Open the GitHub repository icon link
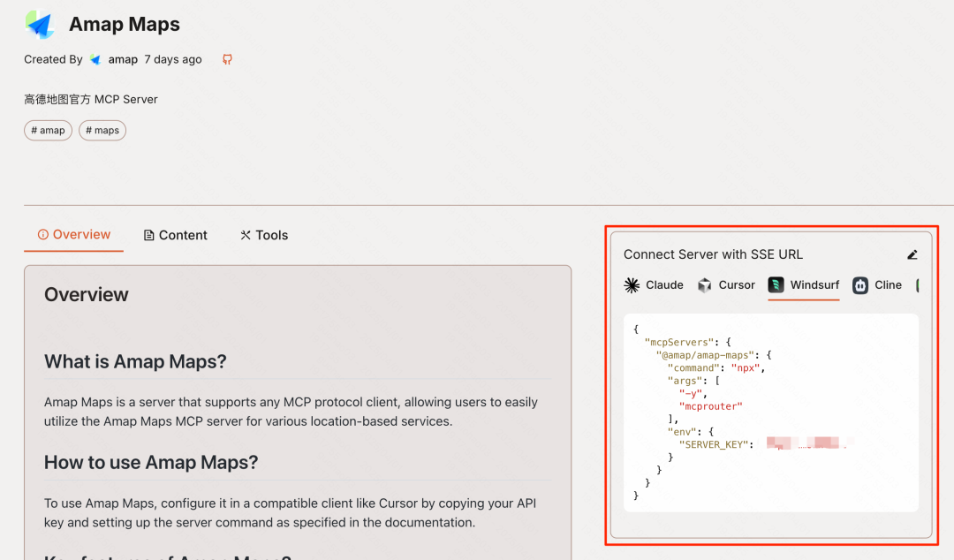Image resolution: width=954 pixels, height=560 pixels. click(227, 60)
